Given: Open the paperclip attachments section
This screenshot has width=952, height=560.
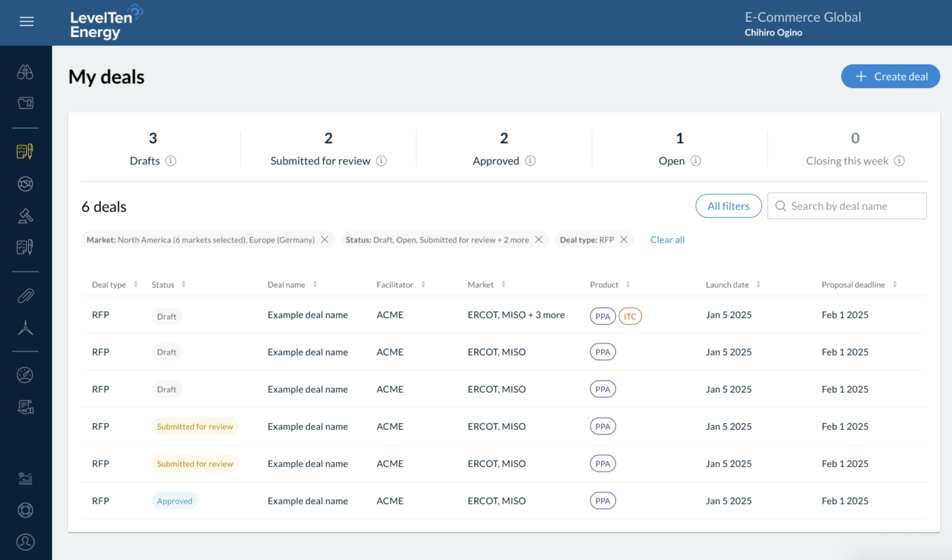Looking at the screenshot, I should [x=25, y=296].
